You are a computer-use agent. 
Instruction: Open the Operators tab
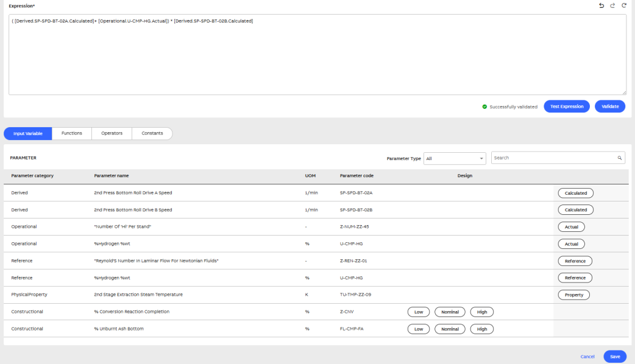pos(112,133)
